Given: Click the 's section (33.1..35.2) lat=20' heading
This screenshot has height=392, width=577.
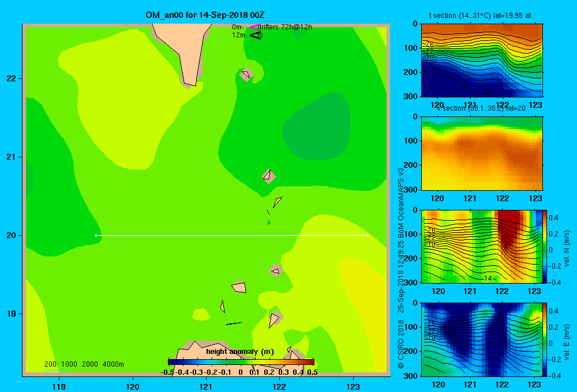Looking at the screenshot, I should [481, 108].
